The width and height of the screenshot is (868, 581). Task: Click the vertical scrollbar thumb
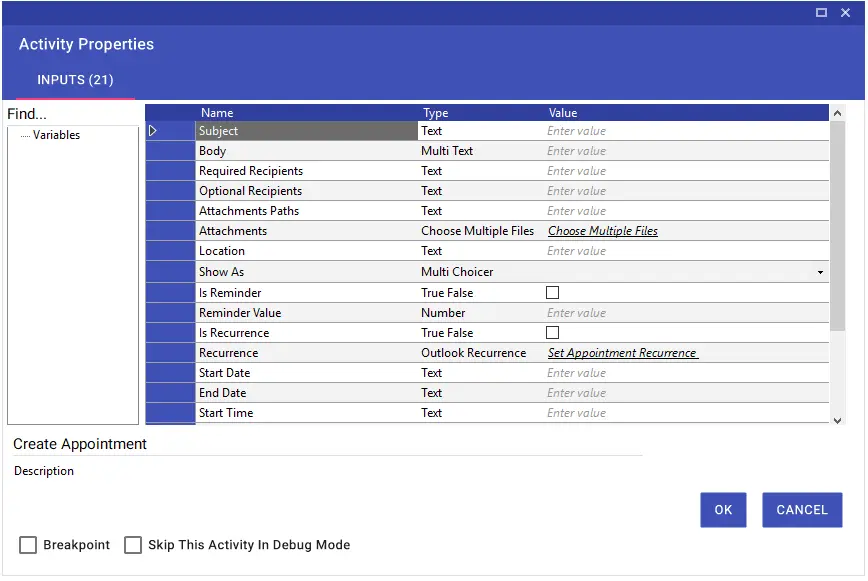point(837,227)
